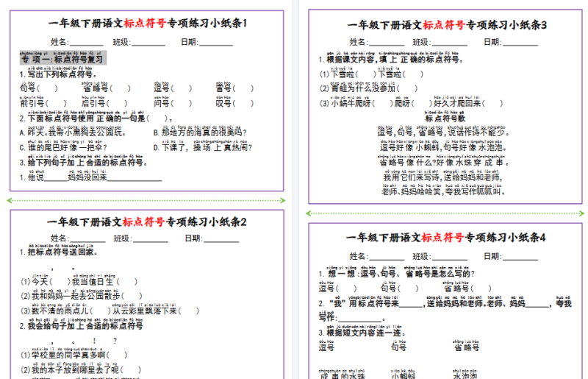The height and width of the screenshot is (379, 588).
Task: Click the poem title 标点符号歌
Action: tap(445, 118)
